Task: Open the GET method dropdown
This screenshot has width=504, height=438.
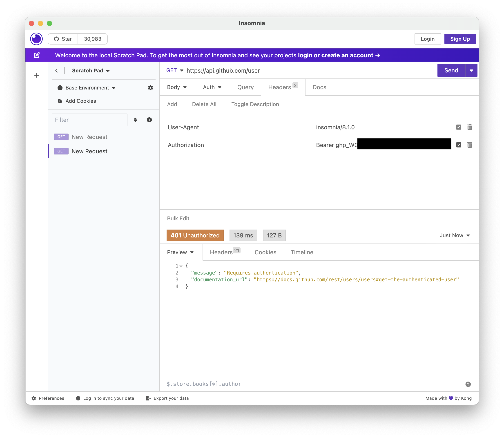Action: [x=174, y=70]
